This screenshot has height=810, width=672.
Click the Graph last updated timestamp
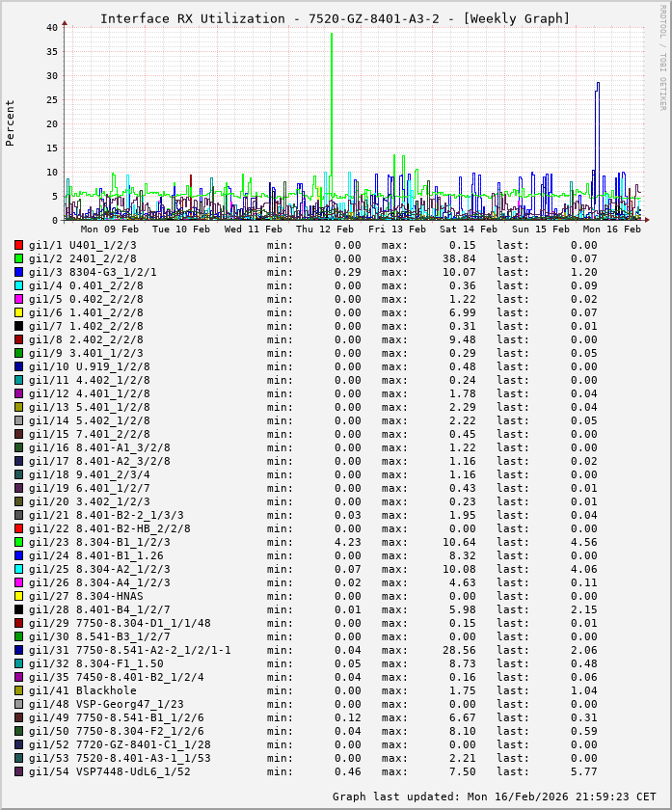click(x=496, y=796)
